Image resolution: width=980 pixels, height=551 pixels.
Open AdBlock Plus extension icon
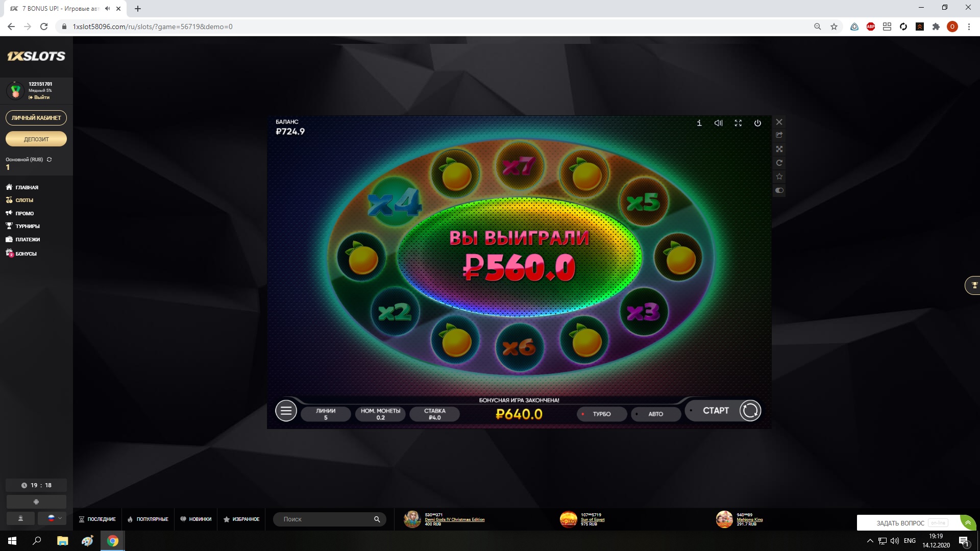[x=871, y=27]
